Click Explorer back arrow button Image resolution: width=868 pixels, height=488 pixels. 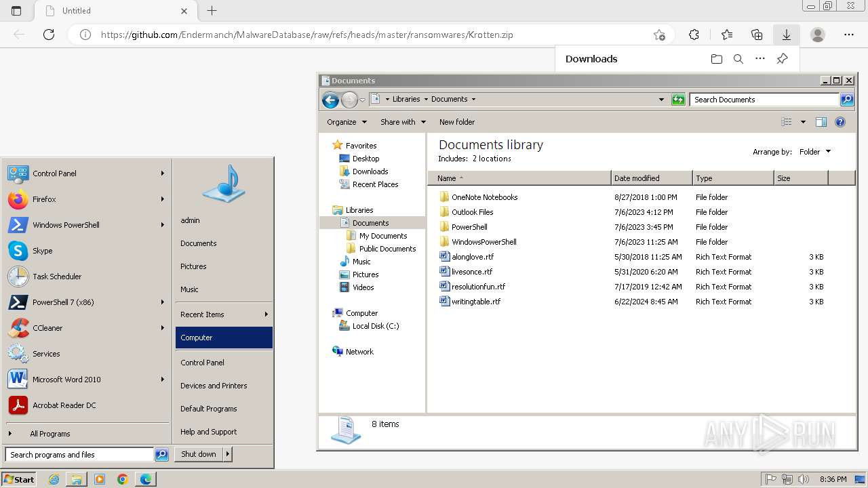[x=330, y=100]
